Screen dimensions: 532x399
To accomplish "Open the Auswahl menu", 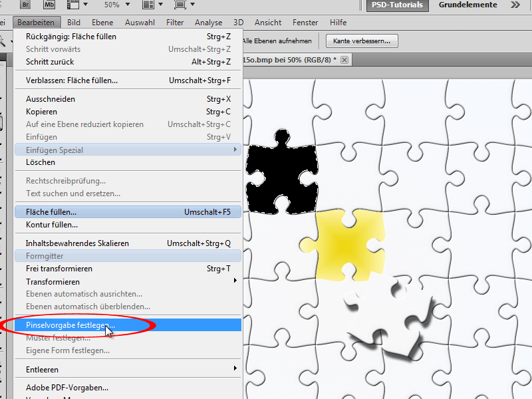I will tap(140, 23).
